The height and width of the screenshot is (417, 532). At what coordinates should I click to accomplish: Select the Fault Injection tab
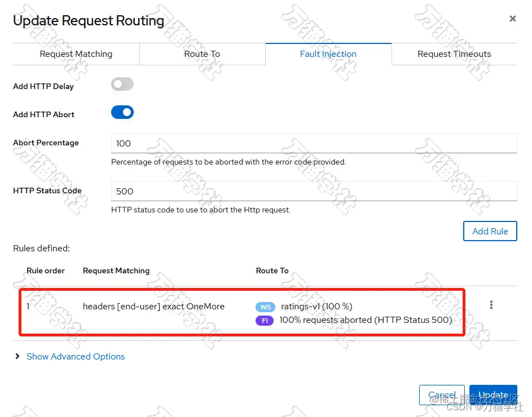tap(328, 54)
